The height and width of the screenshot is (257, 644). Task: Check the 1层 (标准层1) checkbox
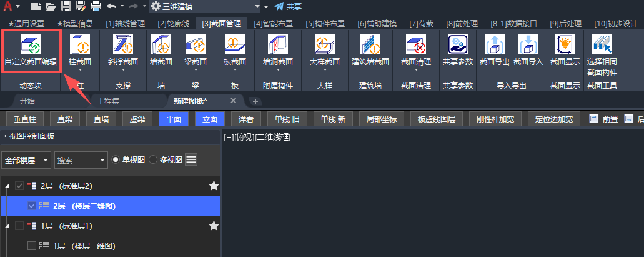[19, 226]
